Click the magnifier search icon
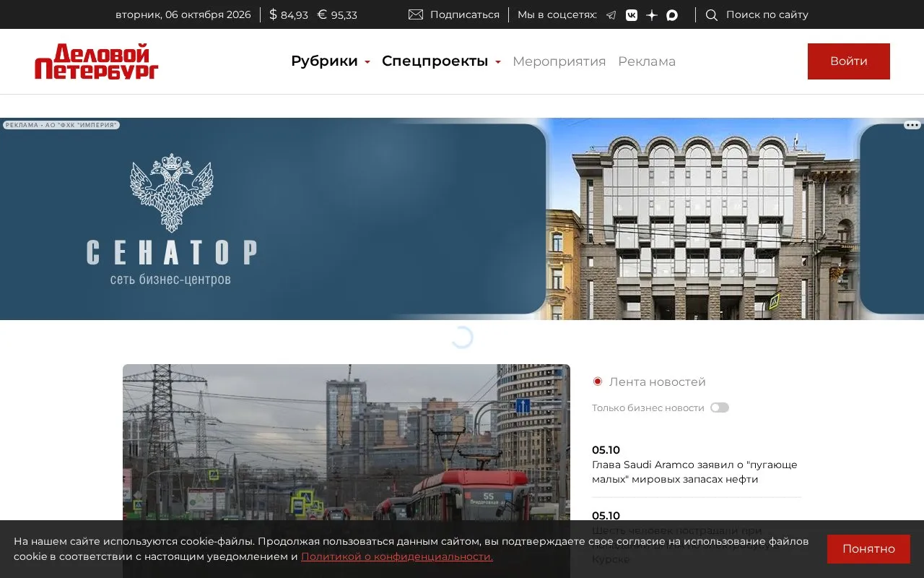Viewport: 924px width, 578px height. pos(712,15)
